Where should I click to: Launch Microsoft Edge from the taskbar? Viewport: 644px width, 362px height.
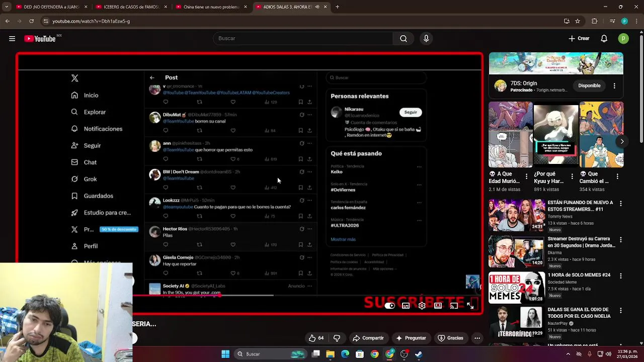pos(345,354)
